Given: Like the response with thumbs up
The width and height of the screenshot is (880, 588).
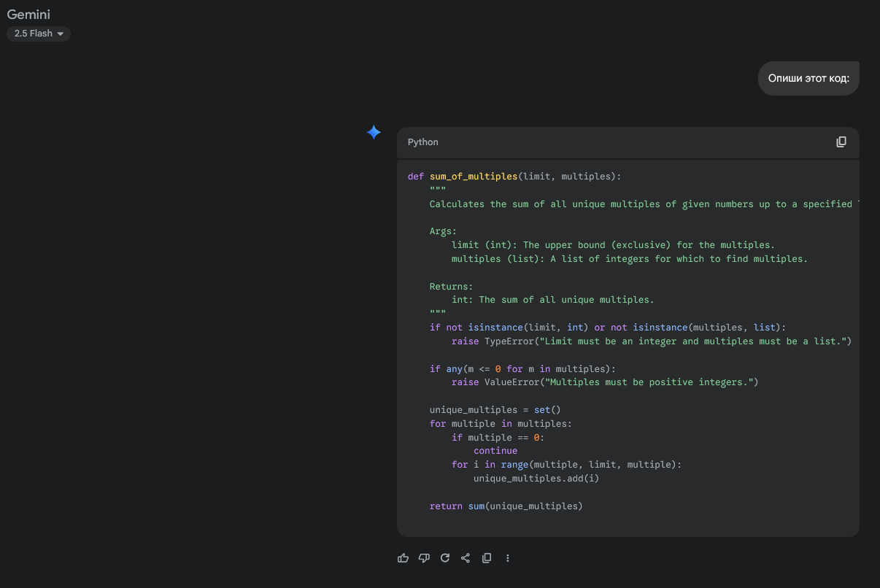Looking at the screenshot, I should click(x=403, y=558).
